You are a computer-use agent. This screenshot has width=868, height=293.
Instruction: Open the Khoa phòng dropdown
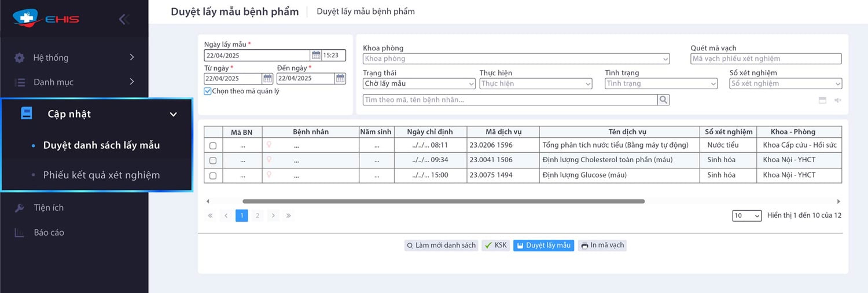516,58
